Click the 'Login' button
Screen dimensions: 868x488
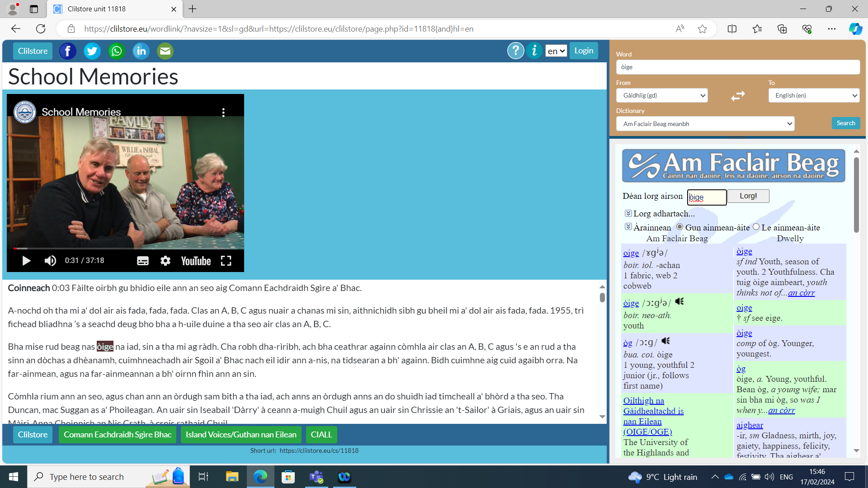point(583,51)
